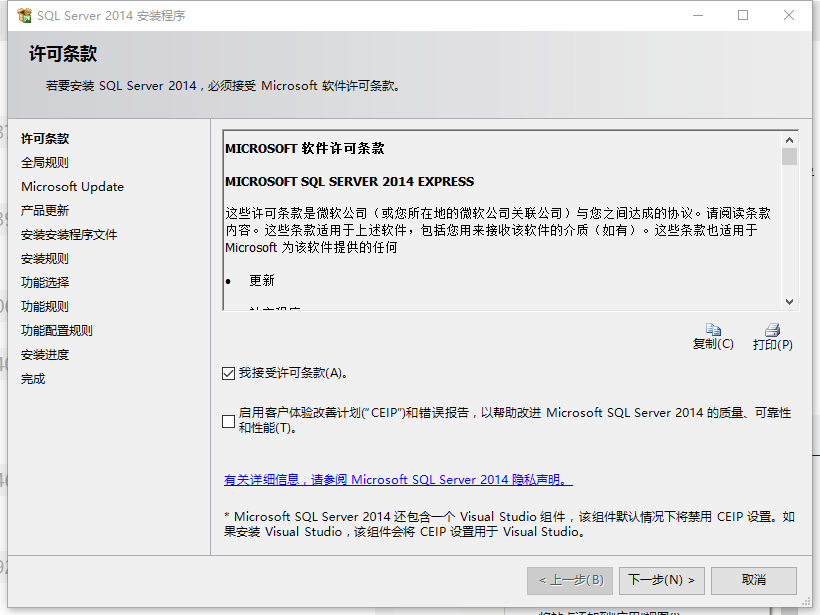
Task: Click the license text scrollbar thumb
Action: click(789, 157)
